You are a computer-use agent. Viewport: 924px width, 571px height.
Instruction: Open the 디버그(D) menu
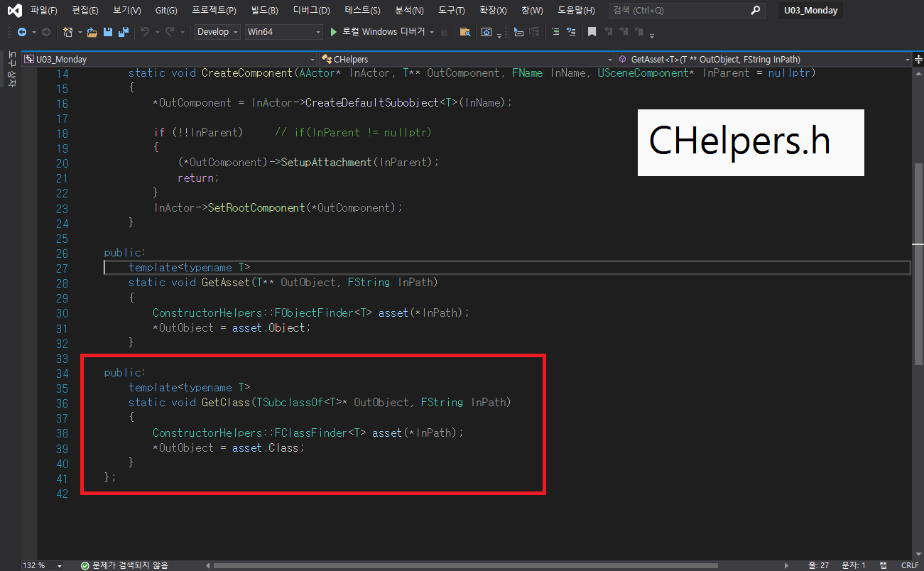pyautogui.click(x=312, y=11)
